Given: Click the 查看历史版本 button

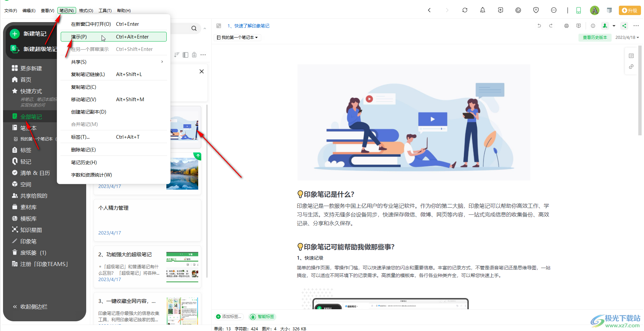Looking at the screenshot, I should 595,38.
